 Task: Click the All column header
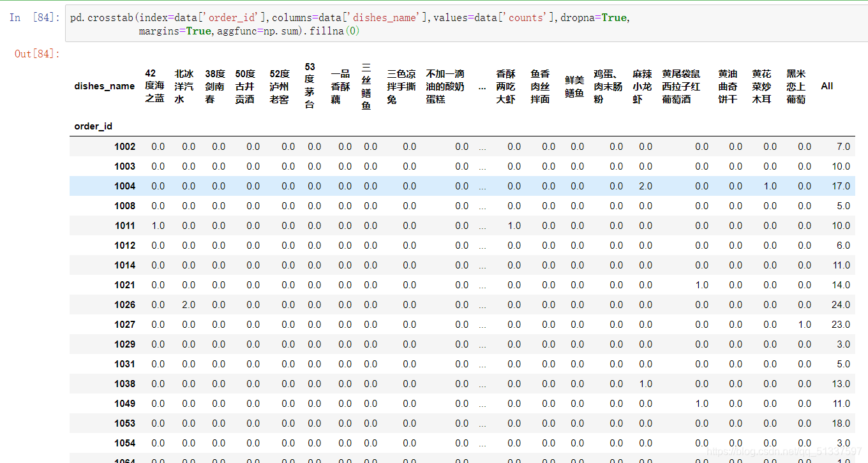[827, 86]
